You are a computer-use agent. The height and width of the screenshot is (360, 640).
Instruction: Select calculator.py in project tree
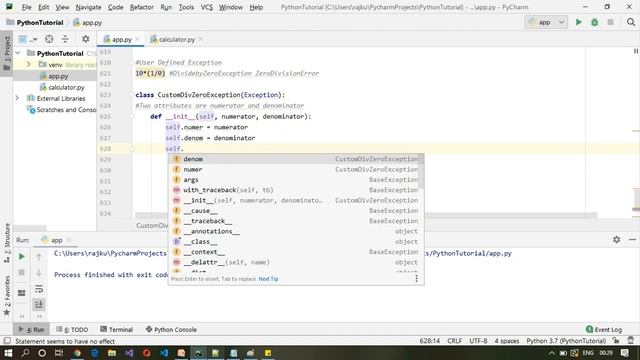pos(66,87)
